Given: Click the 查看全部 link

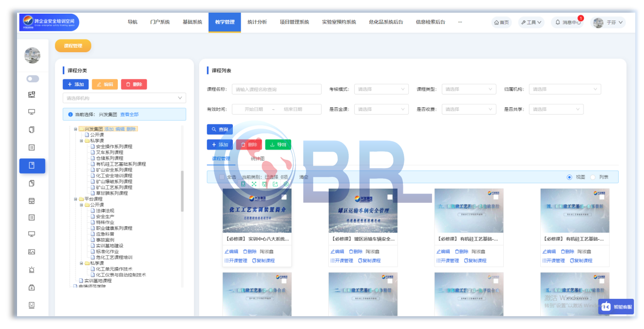Looking at the screenshot, I should 130,115.
